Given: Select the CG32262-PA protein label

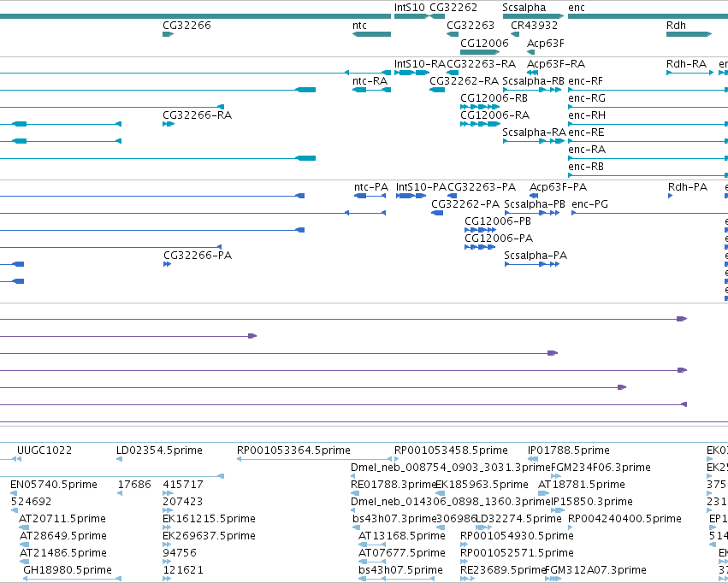Looking at the screenshot, I should point(465,204).
